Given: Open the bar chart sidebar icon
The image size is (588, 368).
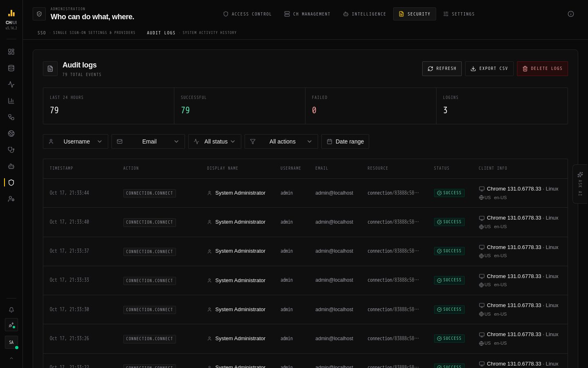Looking at the screenshot, I should (x=11, y=101).
